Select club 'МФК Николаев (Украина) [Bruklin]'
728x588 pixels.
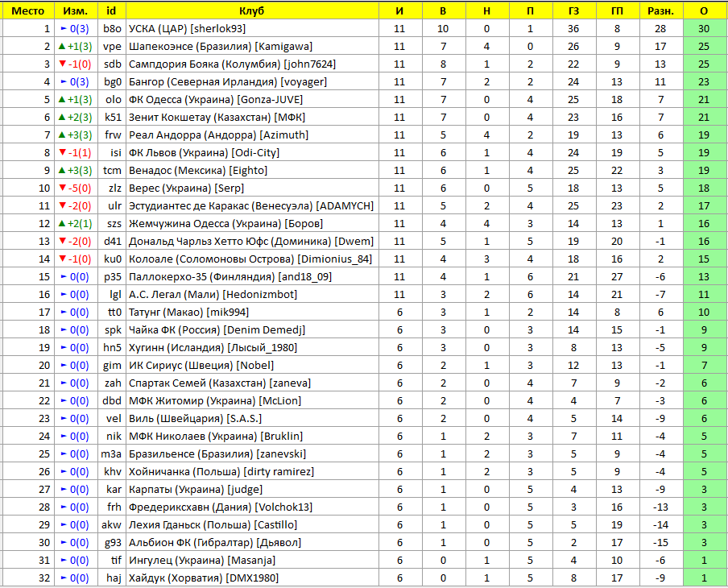pyautogui.click(x=216, y=436)
